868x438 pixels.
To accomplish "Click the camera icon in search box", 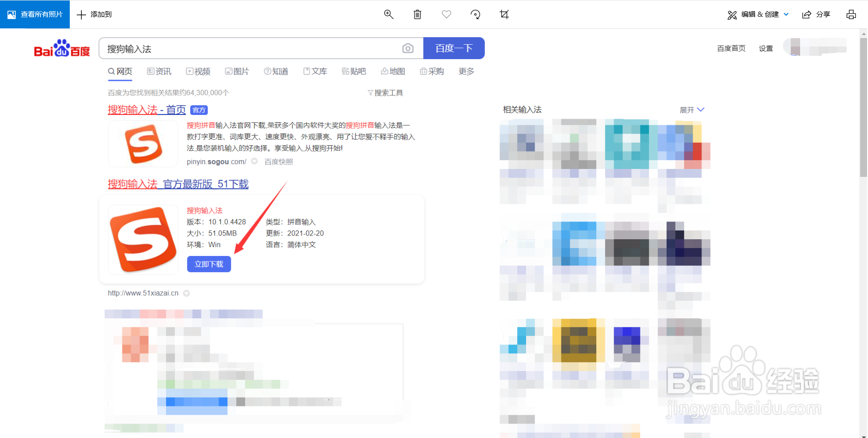I will pos(408,48).
